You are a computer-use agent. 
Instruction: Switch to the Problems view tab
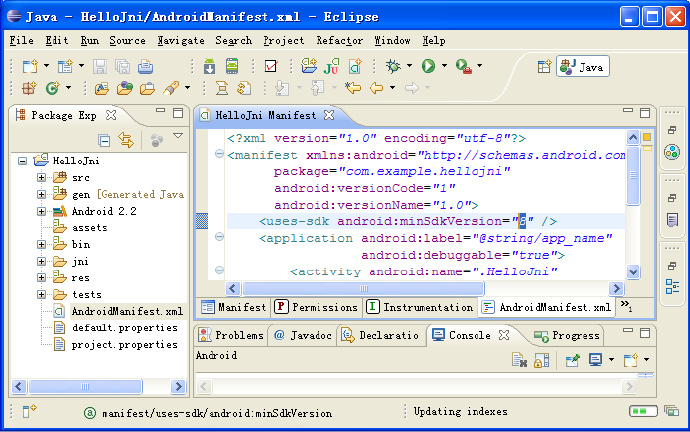(231, 335)
